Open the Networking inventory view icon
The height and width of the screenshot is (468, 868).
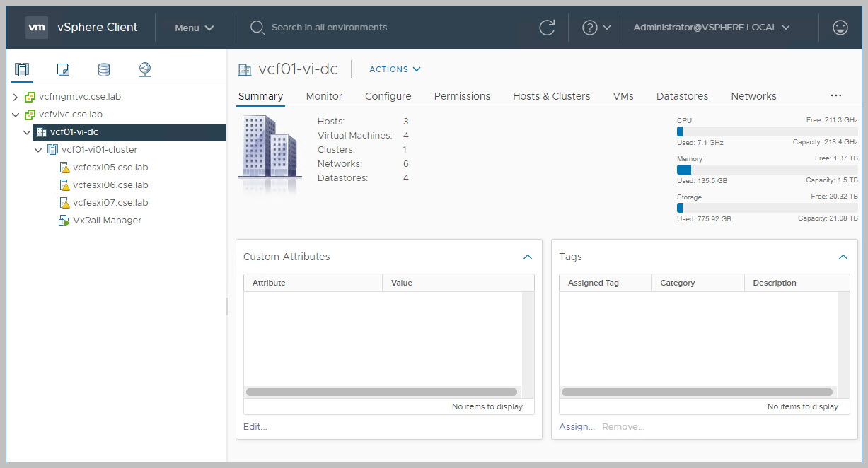pos(145,69)
